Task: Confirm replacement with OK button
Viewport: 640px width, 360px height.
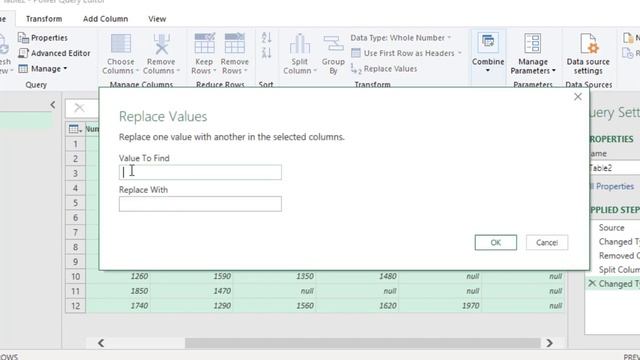Action: [496, 242]
